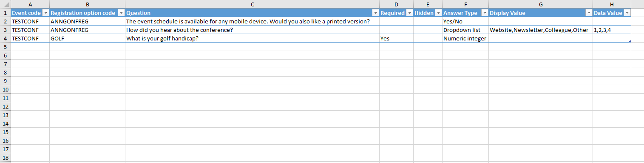This screenshot has width=644, height=163.
Task: Open the Registration option code filter dropdown
Action: point(121,13)
